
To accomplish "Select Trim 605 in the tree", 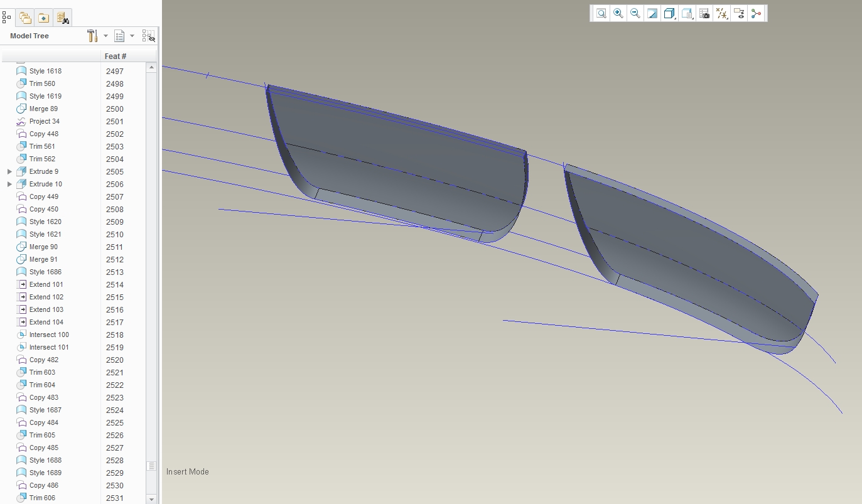I will tap(42, 435).
